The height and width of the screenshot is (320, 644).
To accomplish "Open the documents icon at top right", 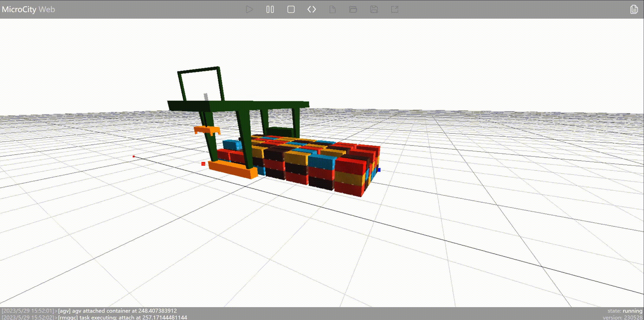I will coord(634,9).
